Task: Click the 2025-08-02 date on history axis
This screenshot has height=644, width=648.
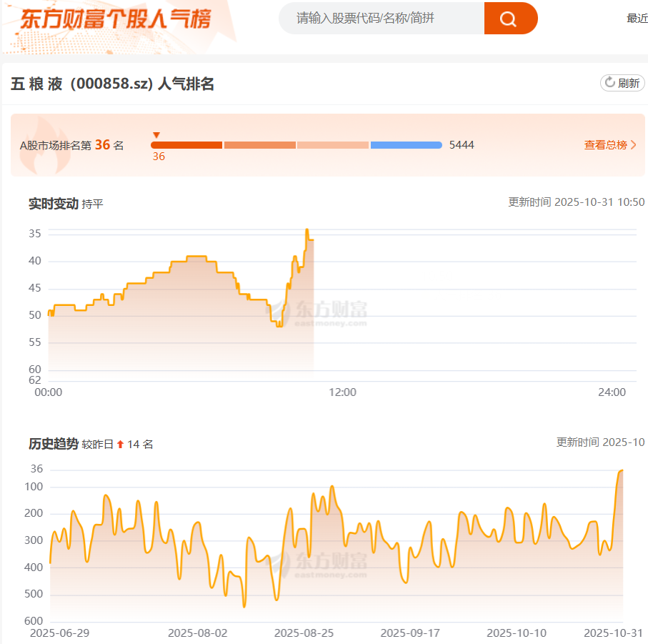Action: tap(197, 633)
